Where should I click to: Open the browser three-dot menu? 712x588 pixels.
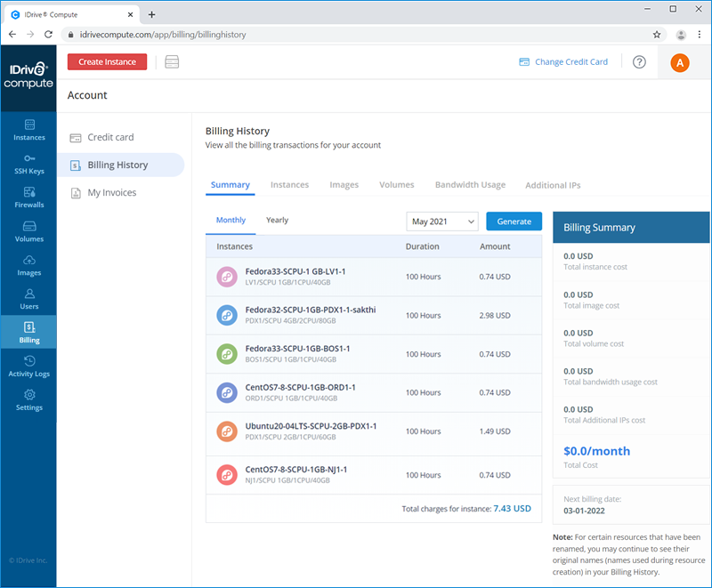point(700,35)
